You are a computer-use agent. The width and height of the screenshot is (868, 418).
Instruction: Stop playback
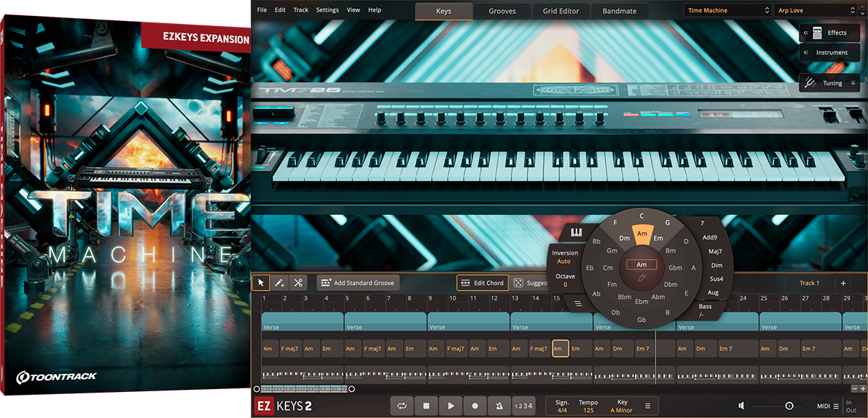tap(427, 406)
